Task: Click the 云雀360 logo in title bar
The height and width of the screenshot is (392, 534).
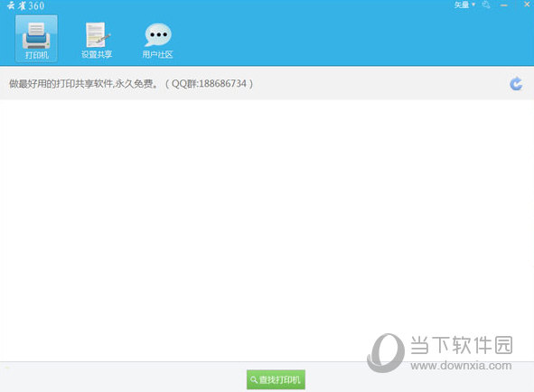Action: [26, 5]
